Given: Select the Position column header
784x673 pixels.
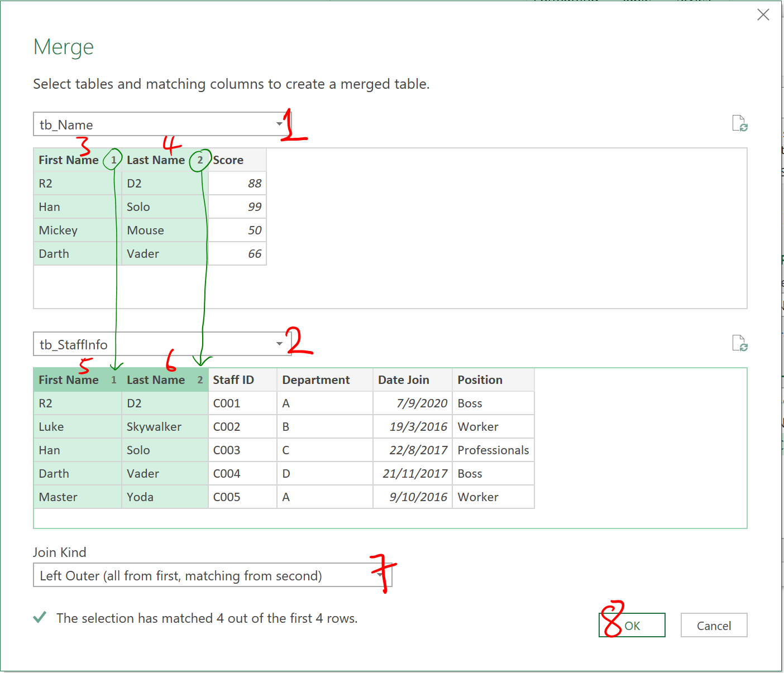Looking at the screenshot, I should 480,380.
